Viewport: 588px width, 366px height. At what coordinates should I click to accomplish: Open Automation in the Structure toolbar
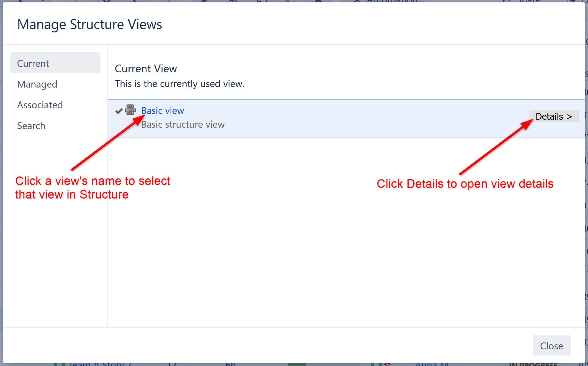pos(392,2)
